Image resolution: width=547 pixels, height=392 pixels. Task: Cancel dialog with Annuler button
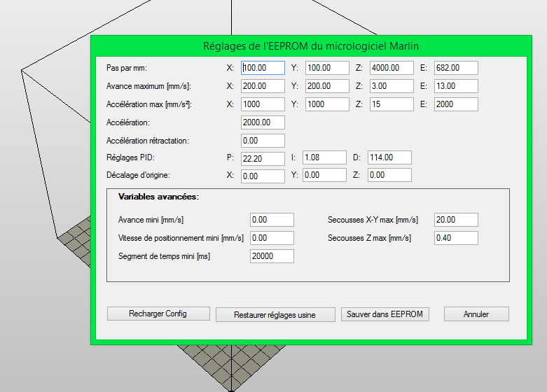[x=476, y=314]
